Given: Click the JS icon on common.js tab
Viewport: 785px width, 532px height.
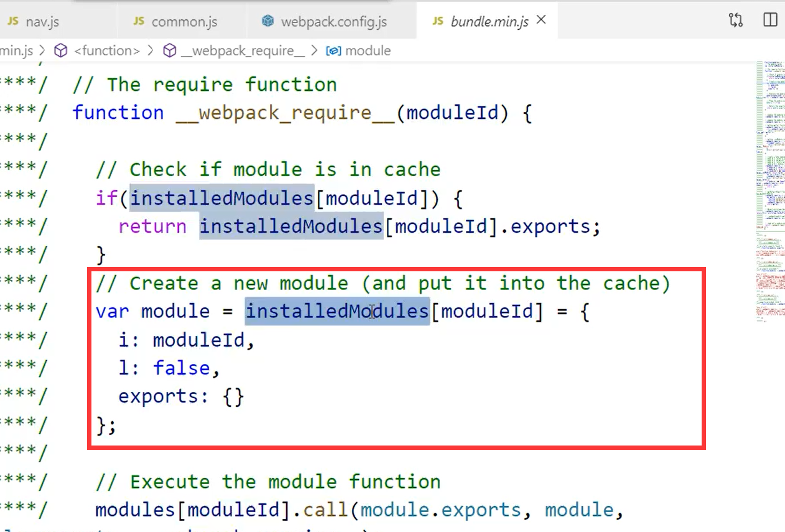Looking at the screenshot, I should [139, 21].
